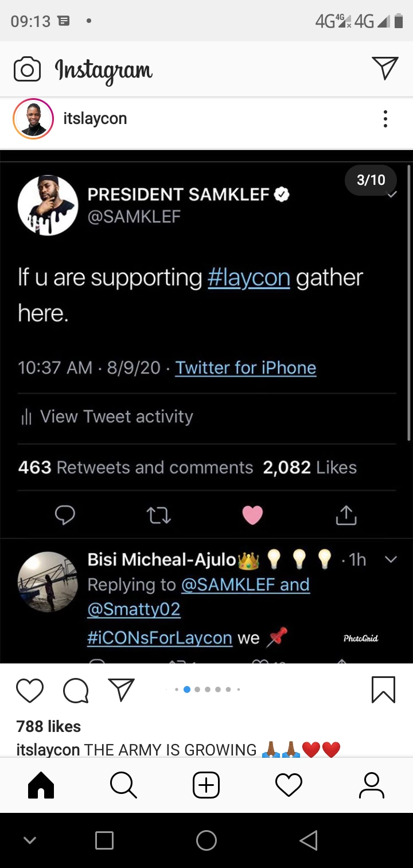Open direct messages paper plane icon
This screenshot has width=413, height=868.
[x=384, y=68]
